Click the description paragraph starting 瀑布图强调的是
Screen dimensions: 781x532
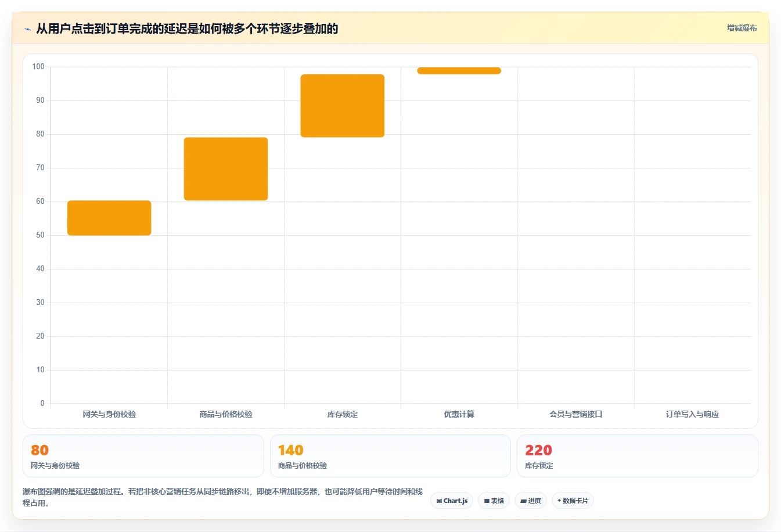tap(223, 497)
